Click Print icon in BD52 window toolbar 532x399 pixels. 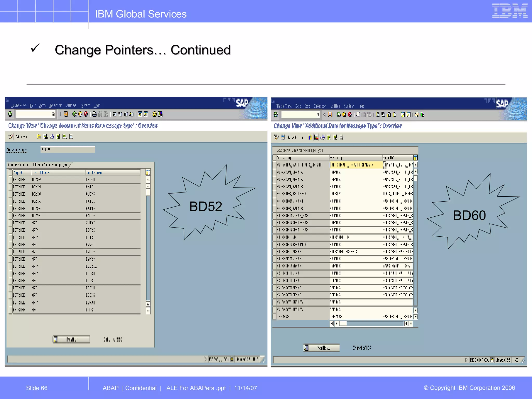pyautogui.click(x=94, y=114)
